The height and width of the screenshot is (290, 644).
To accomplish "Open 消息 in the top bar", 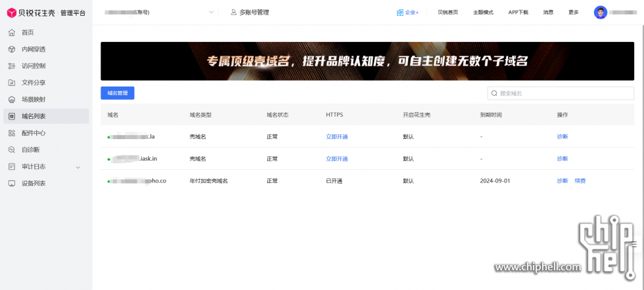I will [548, 12].
